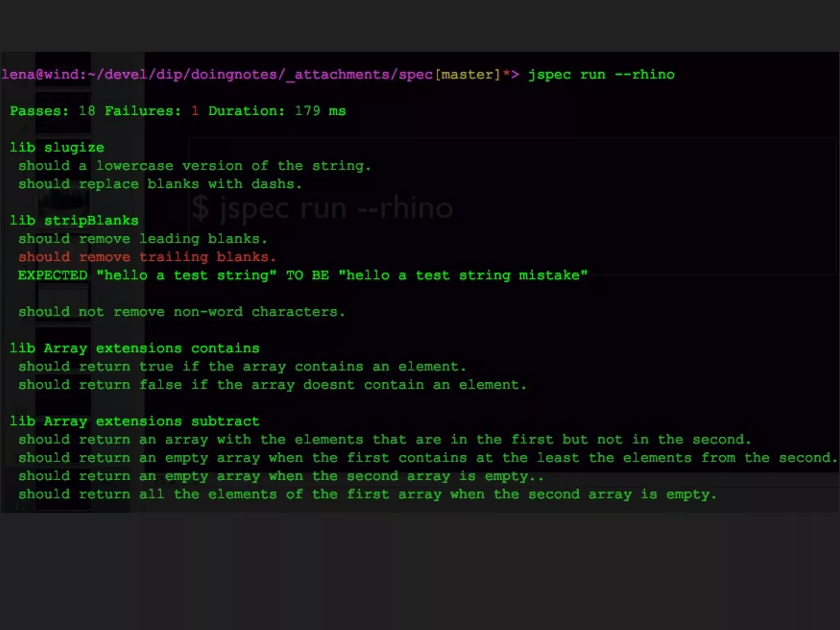This screenshot has height=630, width=840.
Task: Select line 'should return all the elements of the first array'
Action: 367,494
